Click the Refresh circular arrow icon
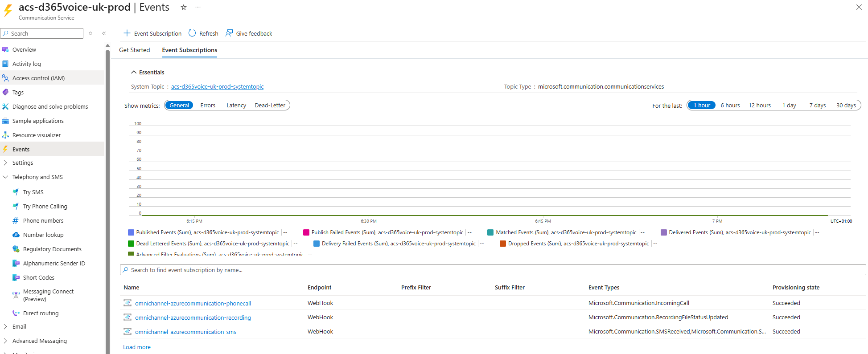868x354 pixels. [x=192, y=33]
